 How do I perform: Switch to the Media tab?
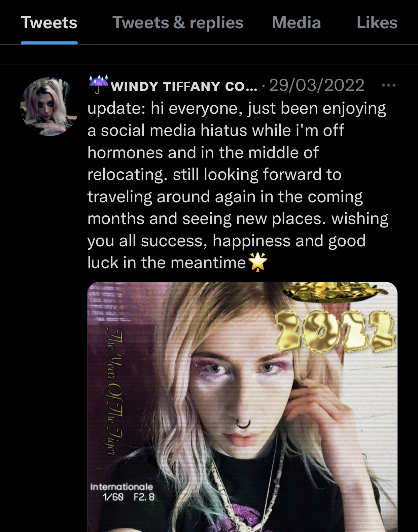pyautogui.click(x=296, y=23)
